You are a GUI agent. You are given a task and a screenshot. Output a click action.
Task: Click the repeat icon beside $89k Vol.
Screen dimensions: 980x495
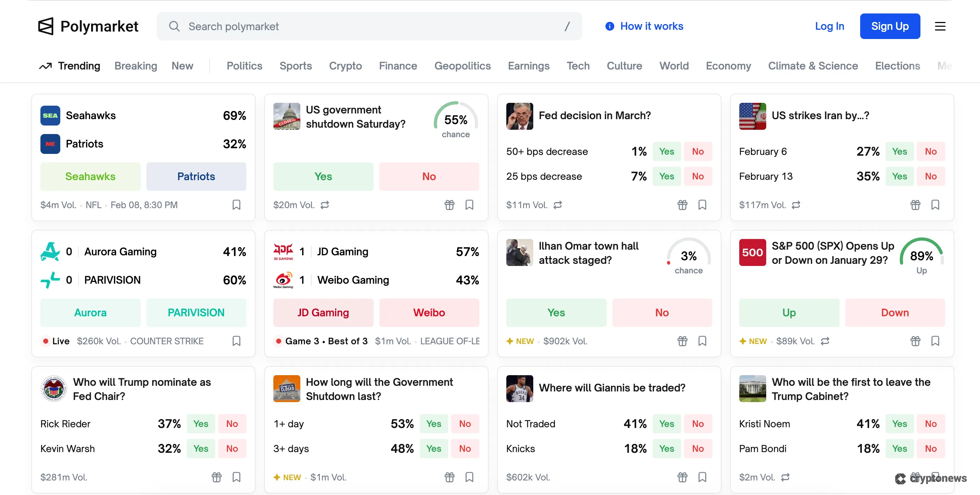click(x=825, y=341)
